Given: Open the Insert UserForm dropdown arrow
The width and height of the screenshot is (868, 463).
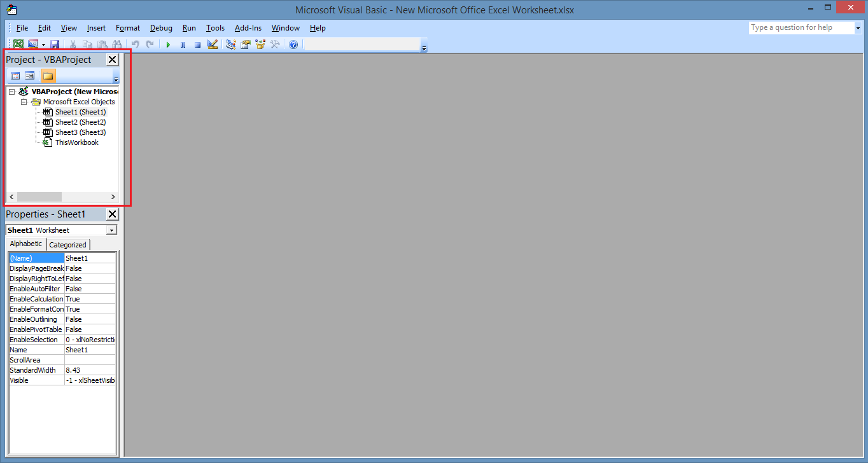Looking at the screenshot, I should [x=43, y=45].
